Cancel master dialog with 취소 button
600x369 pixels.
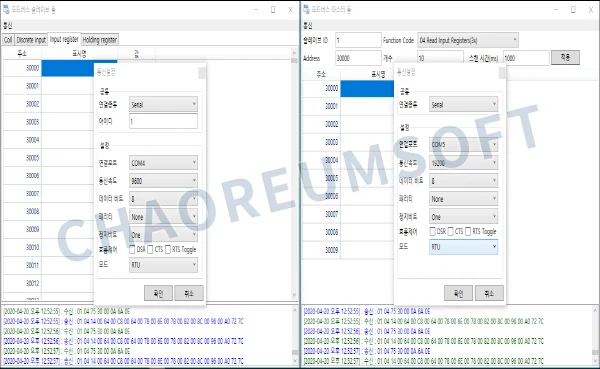tap(489, 294)
